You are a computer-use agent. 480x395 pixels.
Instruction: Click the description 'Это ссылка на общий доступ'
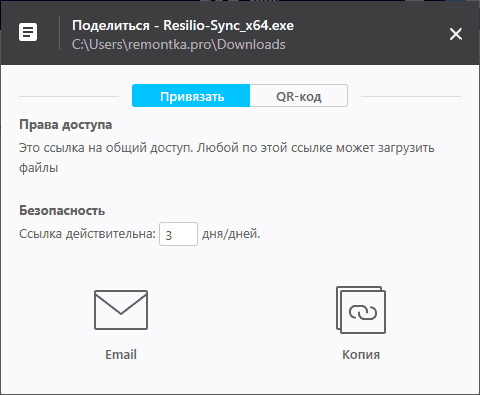(106, 147)
